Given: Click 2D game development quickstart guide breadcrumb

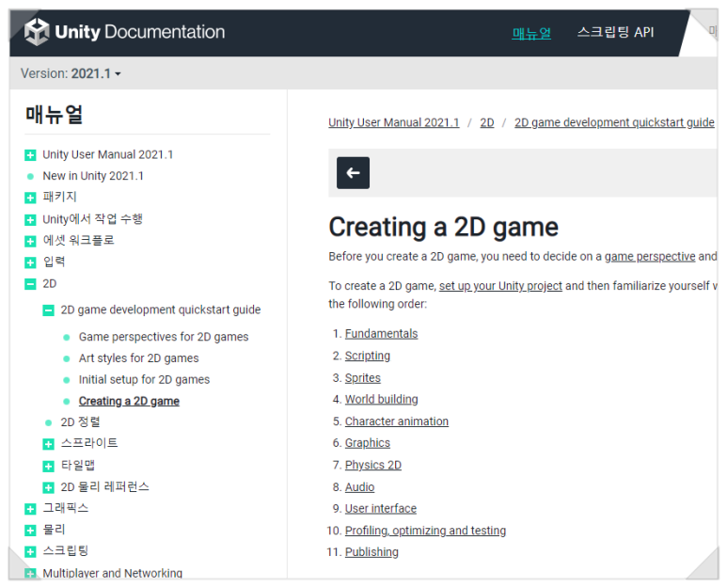Looking at the screenshot, I should pos(614,122).
